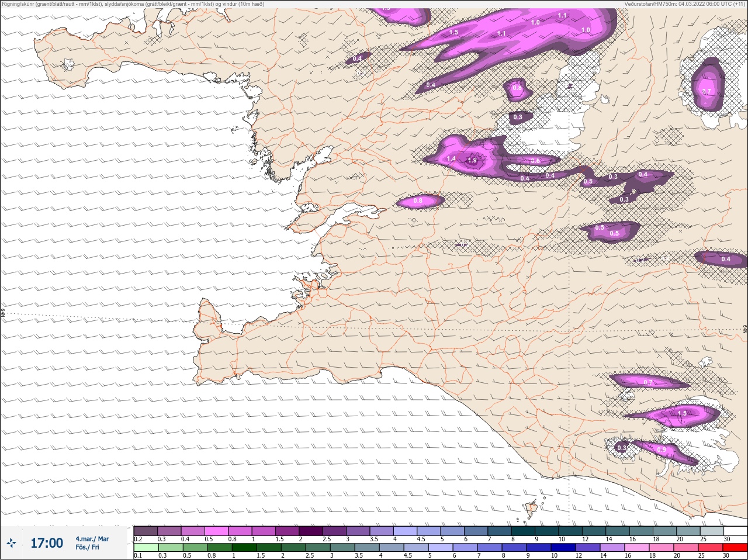Click the 1.9 precipitation value on the map
748x560 pixels.
point(472,160)
